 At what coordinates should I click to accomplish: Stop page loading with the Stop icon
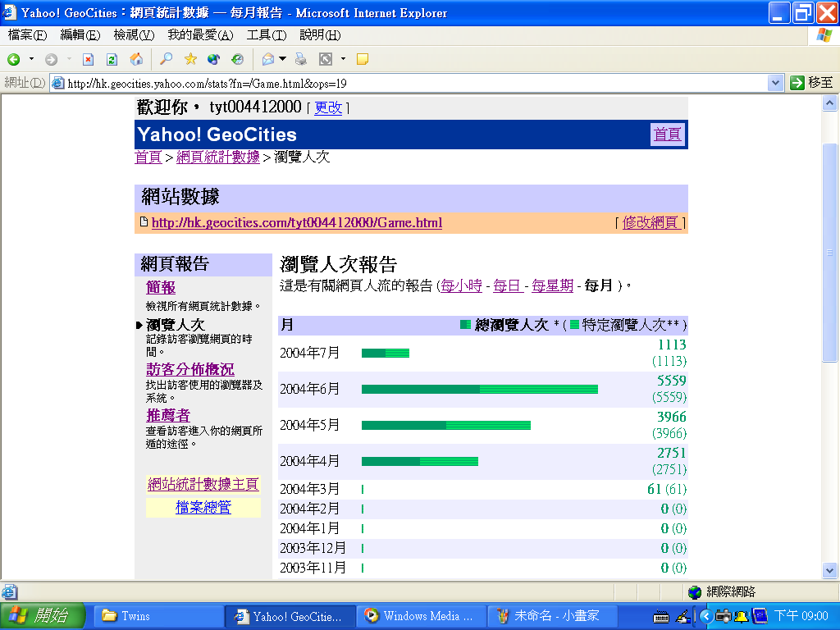pyautogui.click(x=88, y=59)
